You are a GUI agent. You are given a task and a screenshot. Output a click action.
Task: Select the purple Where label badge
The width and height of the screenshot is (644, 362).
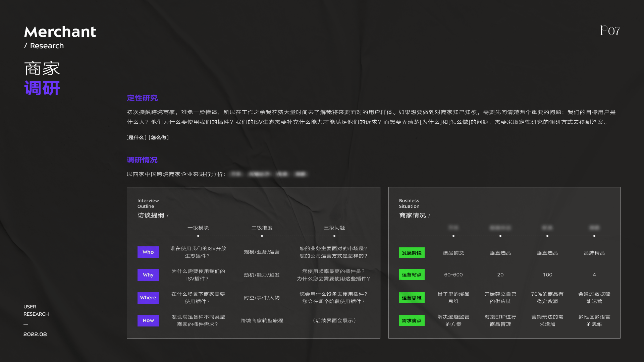pos(148,298)
